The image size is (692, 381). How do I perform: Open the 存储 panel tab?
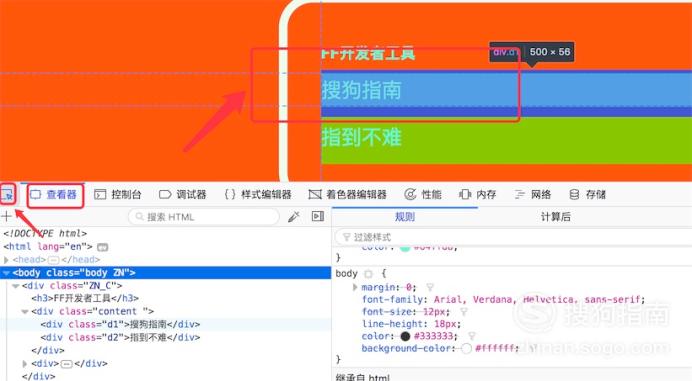point(587,195)
